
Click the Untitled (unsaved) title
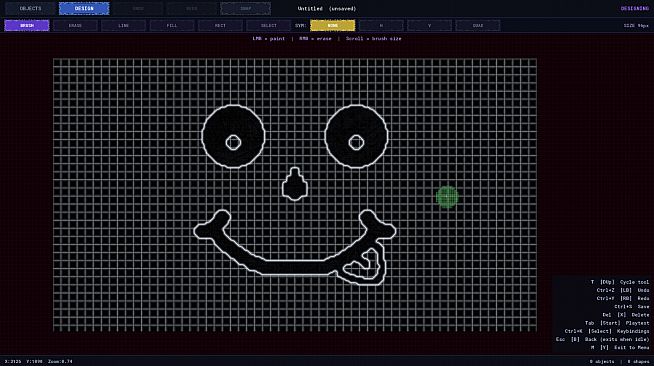tap(327, 8)
